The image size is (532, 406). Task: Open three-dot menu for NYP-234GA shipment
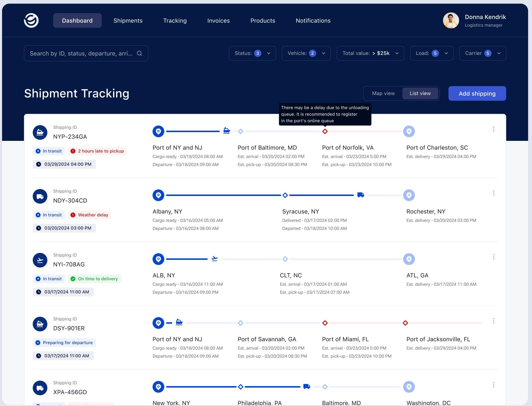pyautogui.click(x=494, y=129)
